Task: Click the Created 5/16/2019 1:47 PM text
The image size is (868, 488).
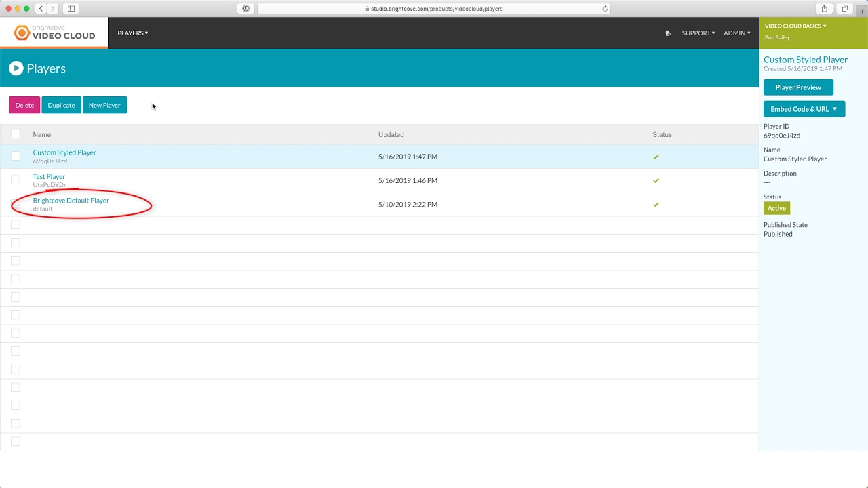Action: coord(803,69)
